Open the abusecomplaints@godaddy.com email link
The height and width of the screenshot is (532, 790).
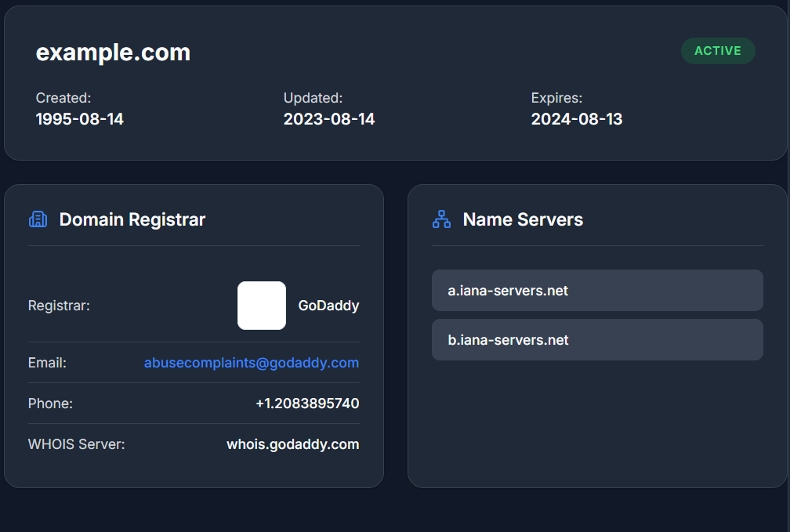click(251, 363)
